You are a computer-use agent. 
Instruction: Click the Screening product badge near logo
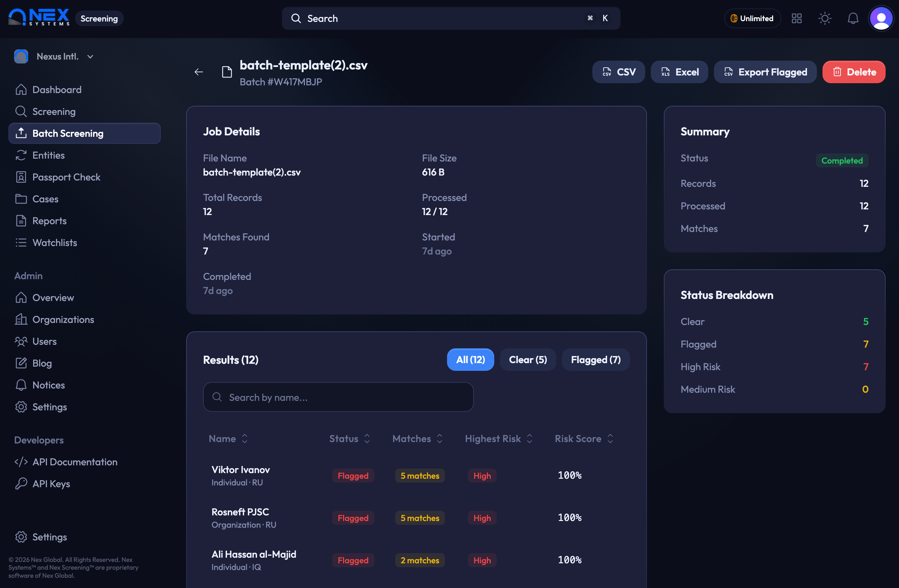pos(99,18)
